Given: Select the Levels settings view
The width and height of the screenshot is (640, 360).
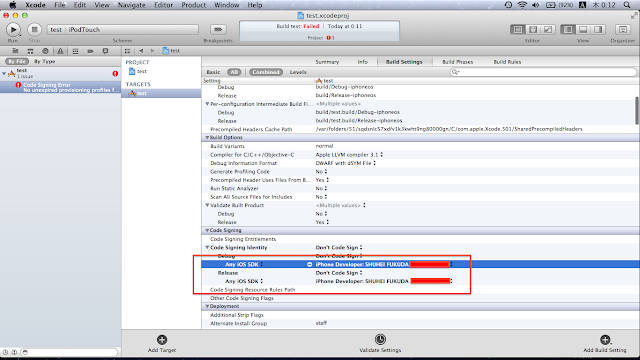Looking at the screenshot, I should click(298, 72).
